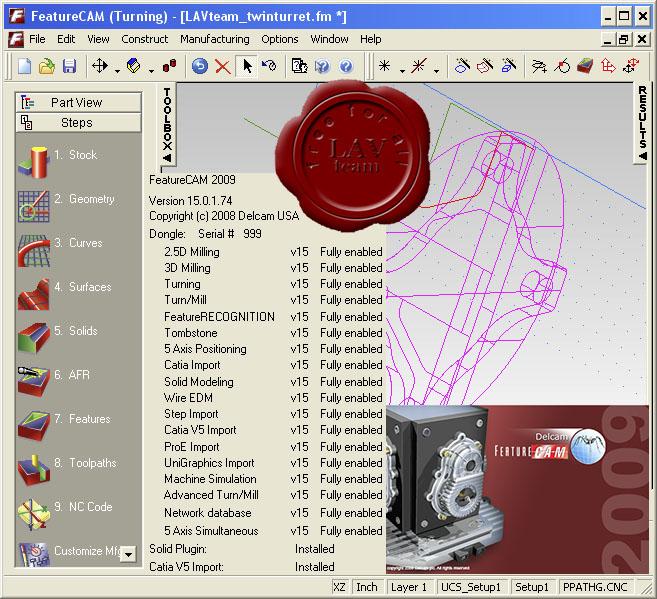Click the red X delete icon
The height and width of the screenshot is (599, 657).
point(222,66)
